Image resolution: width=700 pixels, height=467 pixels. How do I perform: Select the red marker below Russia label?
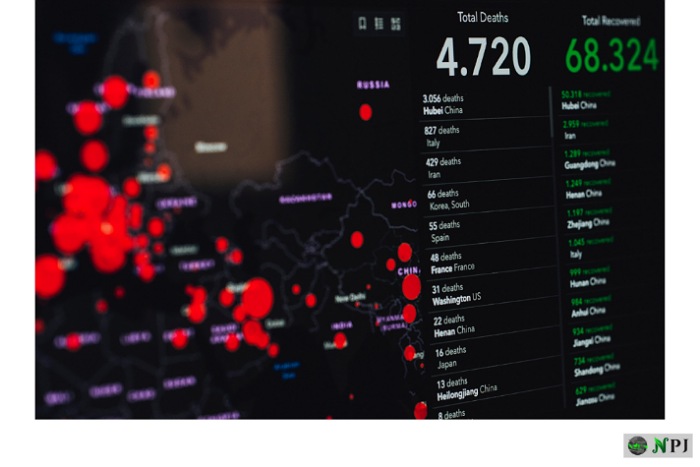click(x=366, y=112)
